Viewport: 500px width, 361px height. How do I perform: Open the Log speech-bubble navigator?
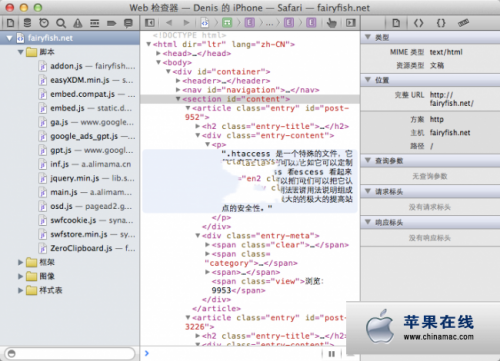point(128,23)
